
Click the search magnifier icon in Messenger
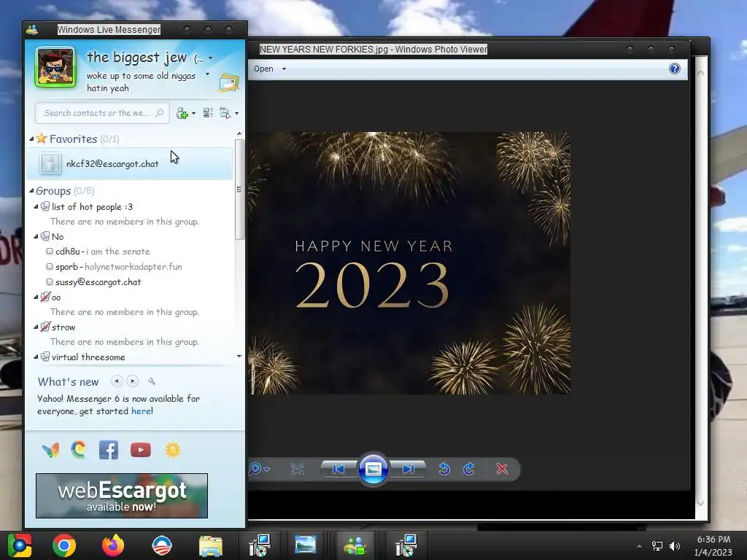coord(160,113)
